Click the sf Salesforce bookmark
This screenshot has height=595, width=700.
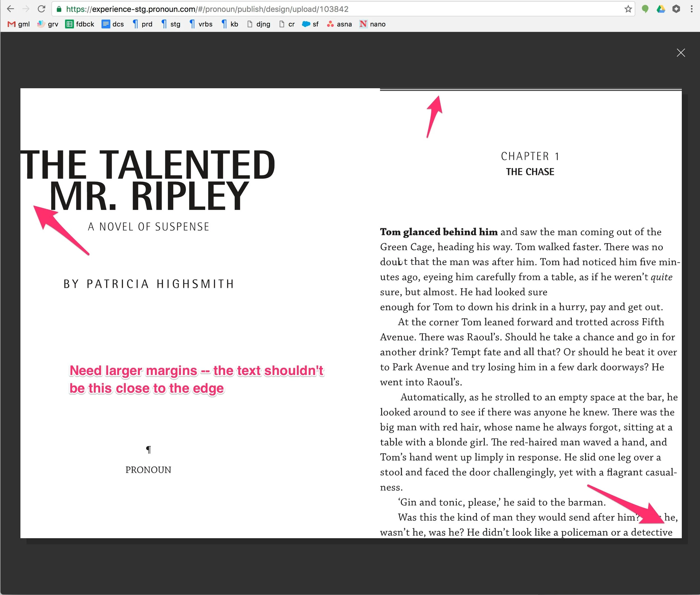click(x=310, y=24)
